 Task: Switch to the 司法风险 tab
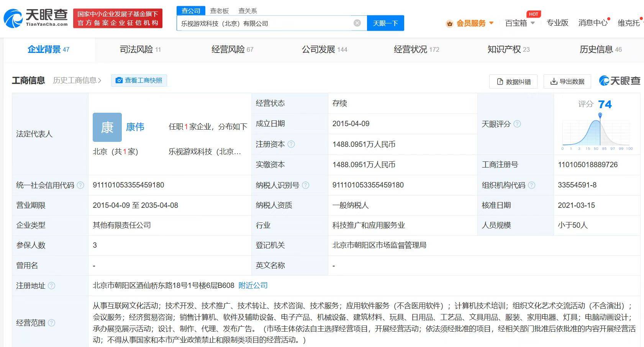[x=140, y=49]
